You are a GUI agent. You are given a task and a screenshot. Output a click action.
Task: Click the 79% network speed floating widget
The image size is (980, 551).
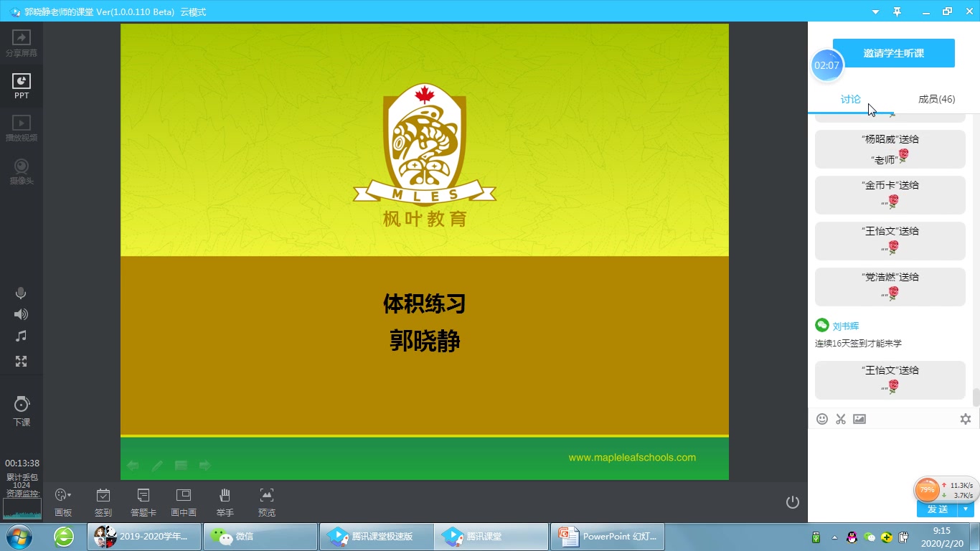[947, 491]
